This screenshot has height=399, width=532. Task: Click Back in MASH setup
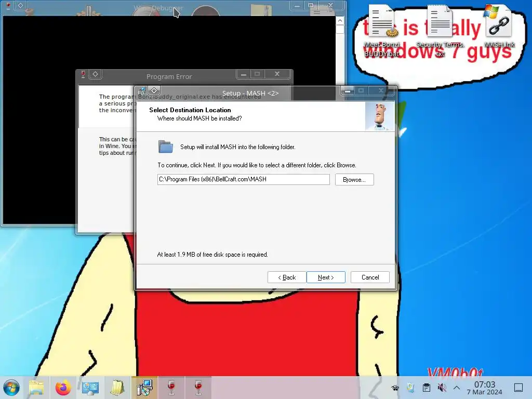(287, 277)
